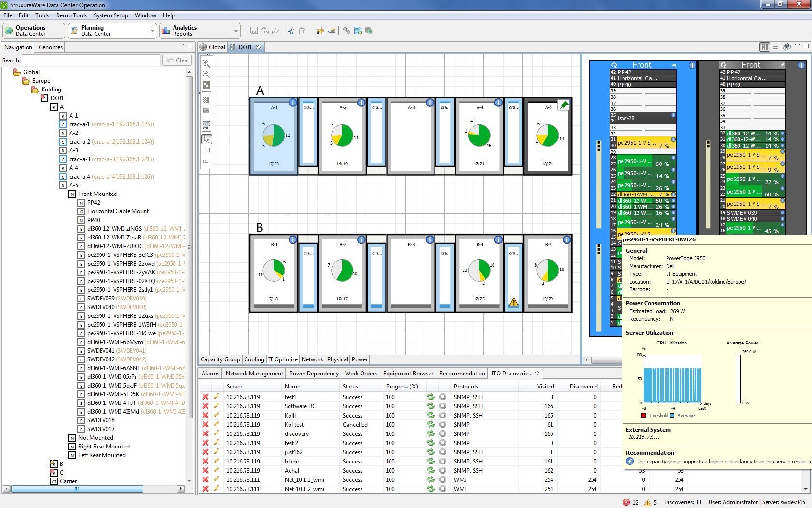Viewport: 812px width, 508px height.
Task: Switch to the 3D view toggle button
Action: coord(786,47)
